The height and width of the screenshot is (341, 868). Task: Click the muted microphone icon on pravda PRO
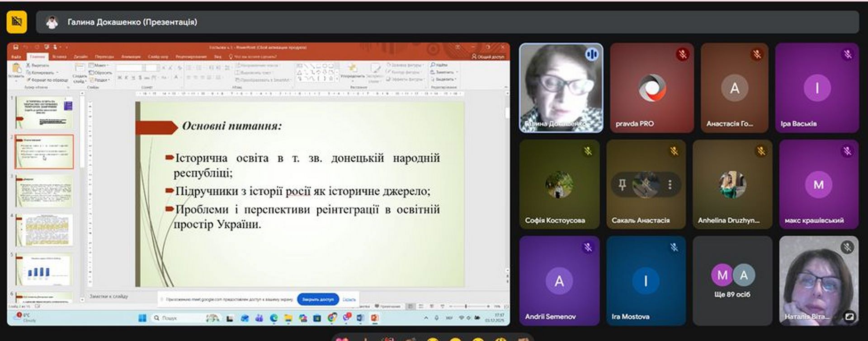click(683, 55)
